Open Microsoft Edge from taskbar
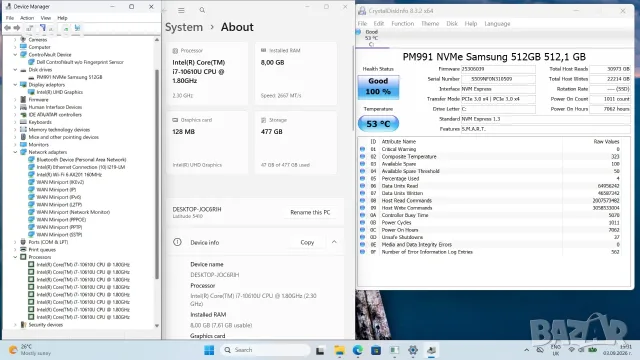640x360 pixels. (x=358, y=350)
